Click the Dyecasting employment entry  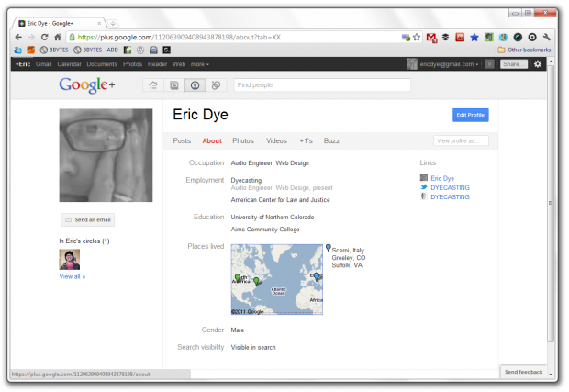246,180
